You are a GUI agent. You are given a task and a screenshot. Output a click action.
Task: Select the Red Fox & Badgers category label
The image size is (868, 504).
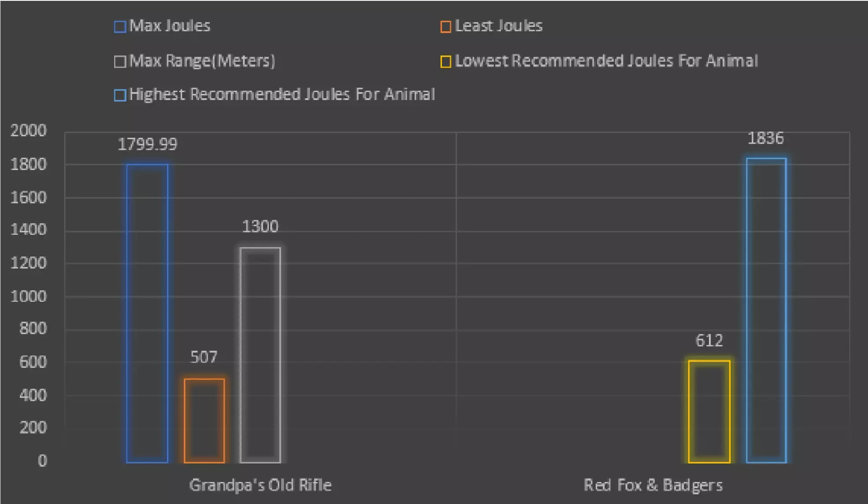653,485
